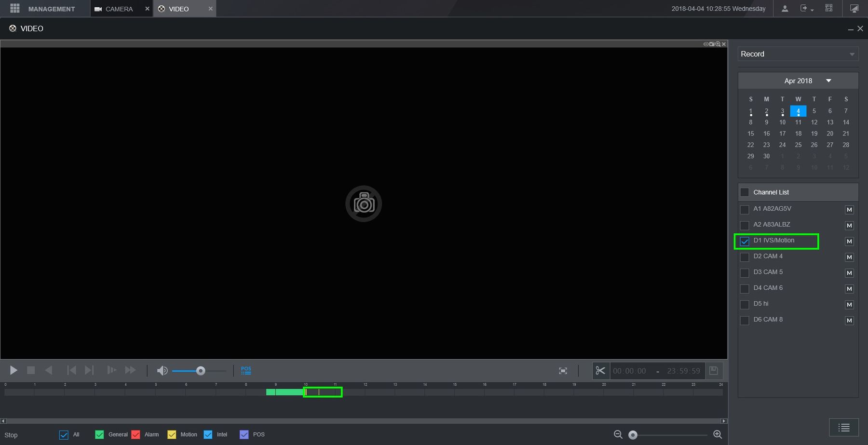Zoom in the timeline
The height and width of the screenshot is (445, 868).
(718, 434)
